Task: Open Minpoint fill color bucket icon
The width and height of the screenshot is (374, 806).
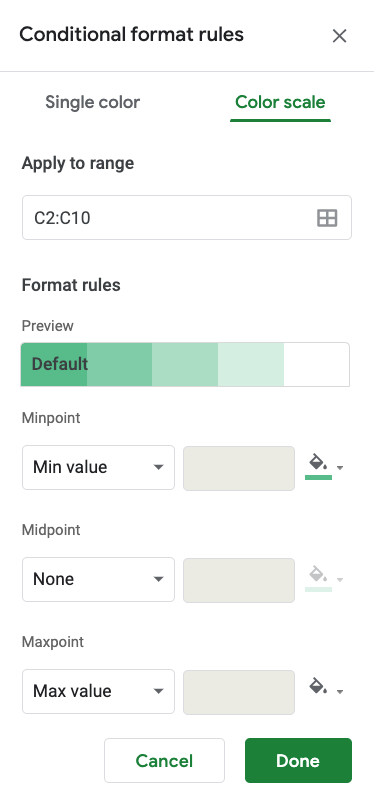Action: [318, 466]
